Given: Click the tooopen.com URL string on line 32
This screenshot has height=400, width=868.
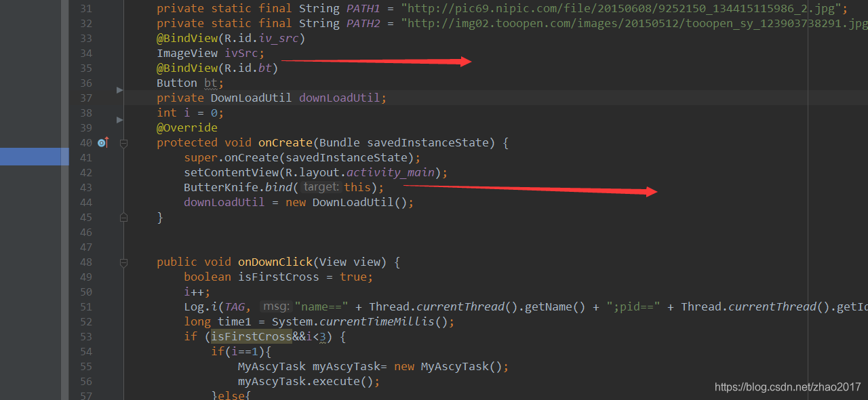Looking at the screenshot, I should [634, 23].
